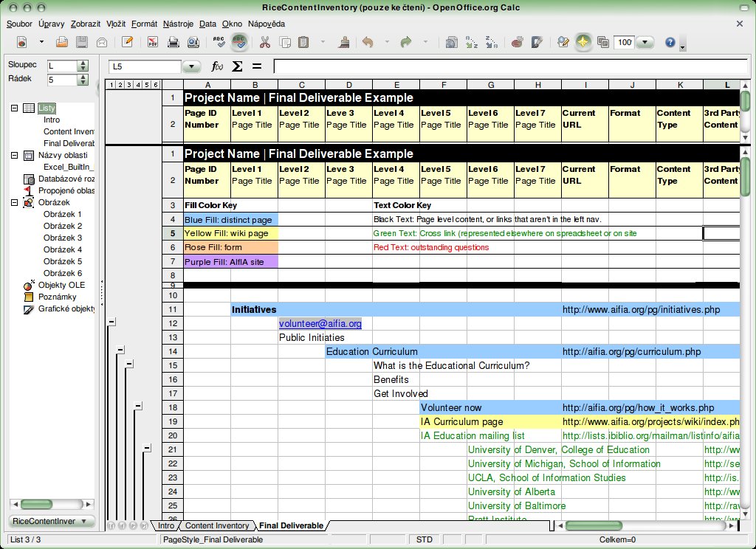Click the how_it_works.php URL cell
The height and width of the screenshot is (549, 756).
pos(639,407)
